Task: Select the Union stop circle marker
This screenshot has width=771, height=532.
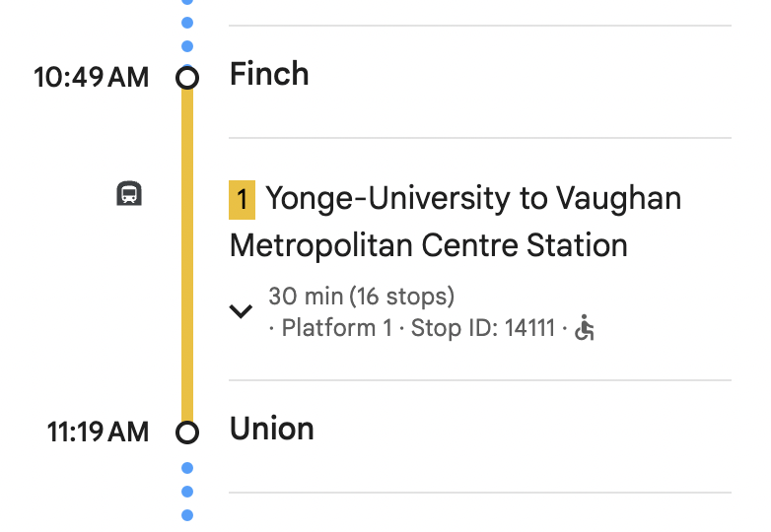Action: pos(187,432)
